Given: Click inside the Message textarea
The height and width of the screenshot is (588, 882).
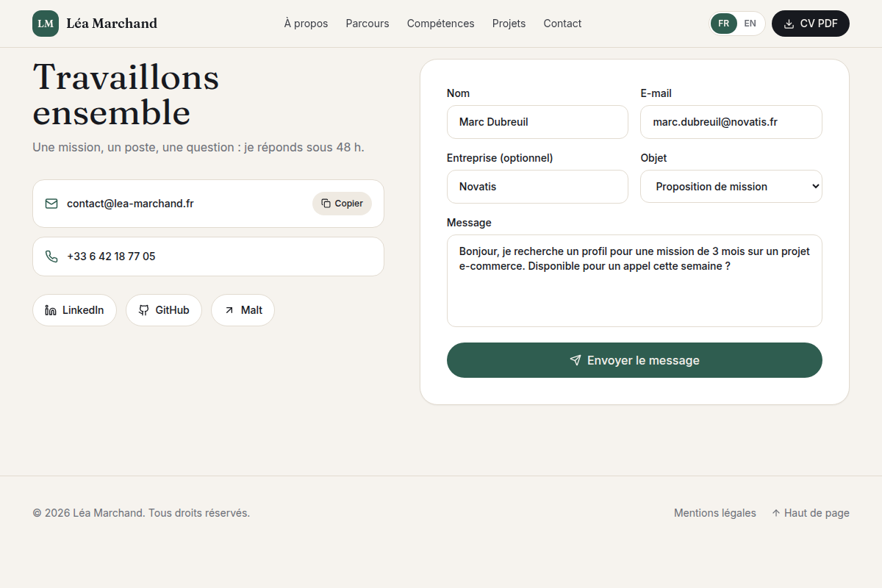Looking at the screenshot, I should pos(634,281).
